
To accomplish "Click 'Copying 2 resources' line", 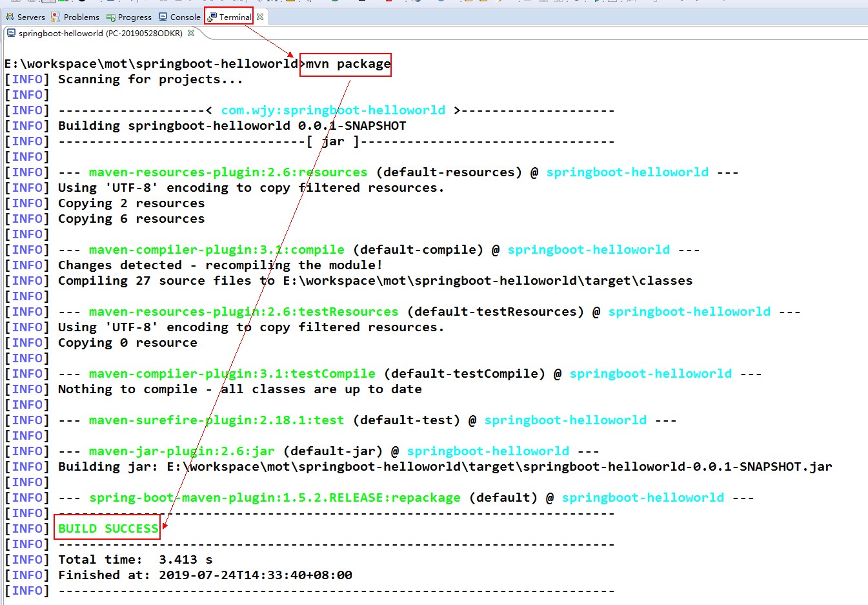I will tap(132, 203).
